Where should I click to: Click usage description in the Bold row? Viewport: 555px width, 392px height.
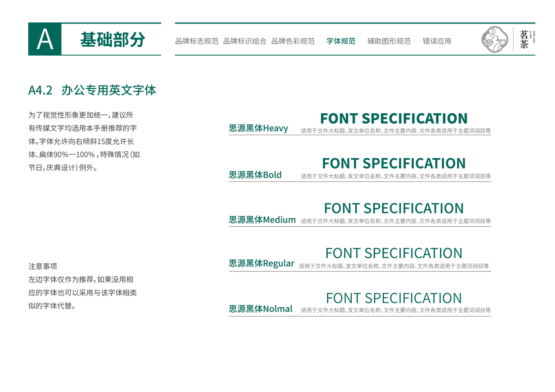(396, 176)
